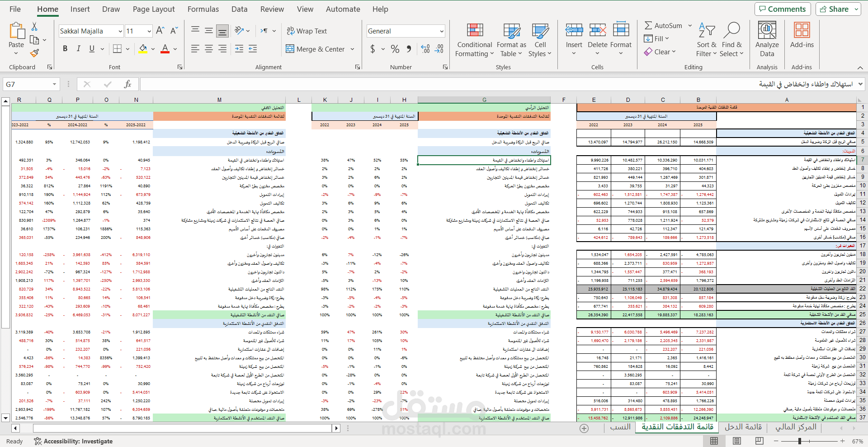Toggle Italic formatting
The height and width of the screenshot is (447, 868).
(79, 49)
